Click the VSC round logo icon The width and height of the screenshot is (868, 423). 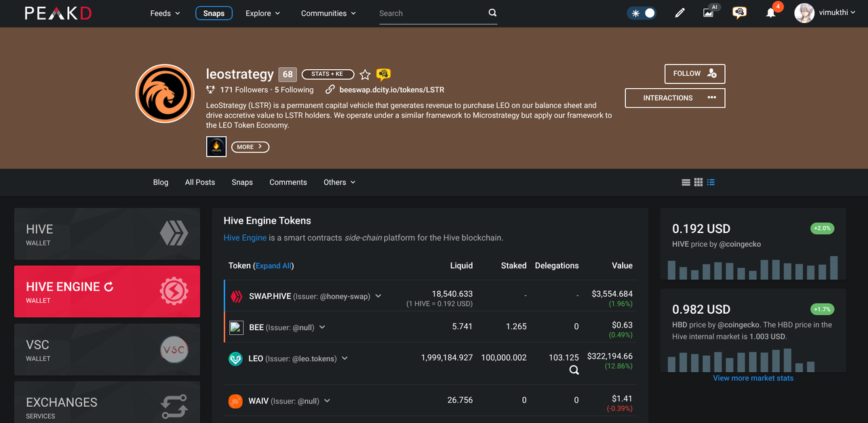pos(174,349)
